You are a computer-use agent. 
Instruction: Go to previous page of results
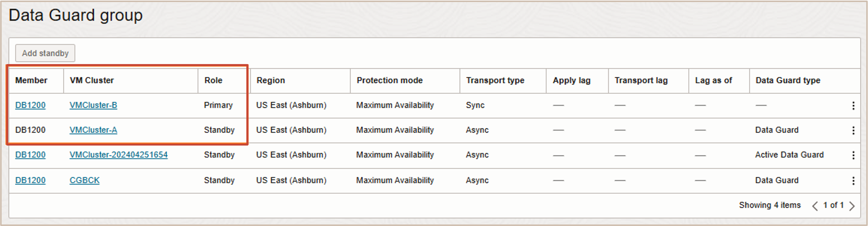[x=815, y=206]
